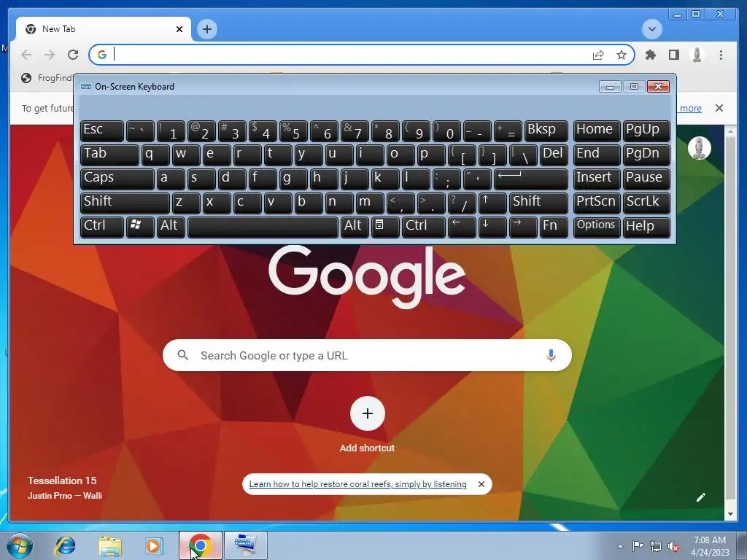
Task: Click the right arrow key on keyboard
Action: point(522,227)
